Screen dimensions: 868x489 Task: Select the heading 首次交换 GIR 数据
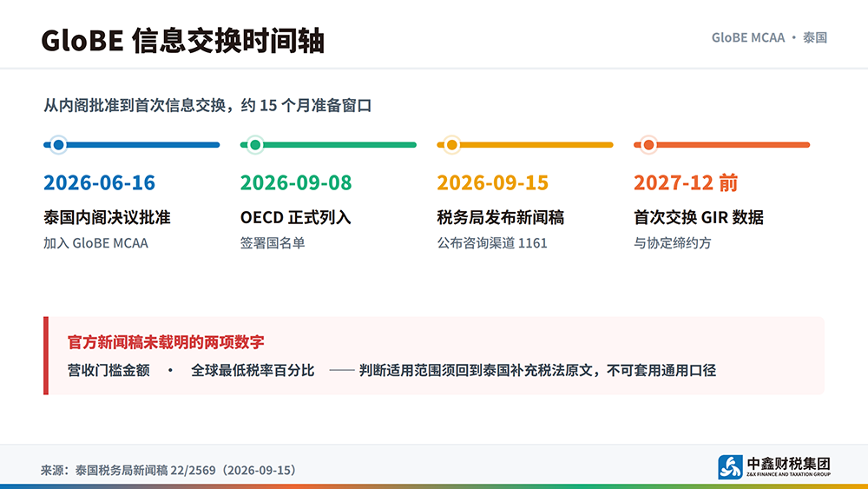[x=699, y=217]
